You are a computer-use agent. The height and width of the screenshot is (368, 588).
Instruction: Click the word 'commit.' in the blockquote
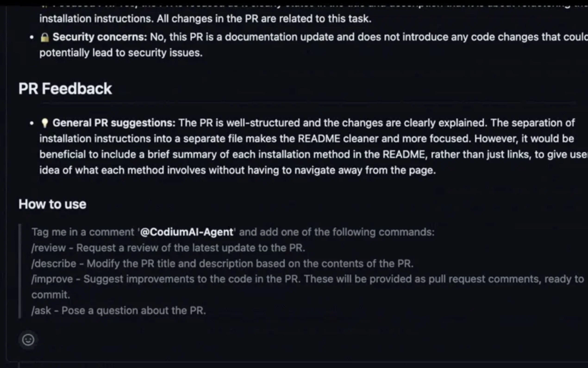coord(50,295)
